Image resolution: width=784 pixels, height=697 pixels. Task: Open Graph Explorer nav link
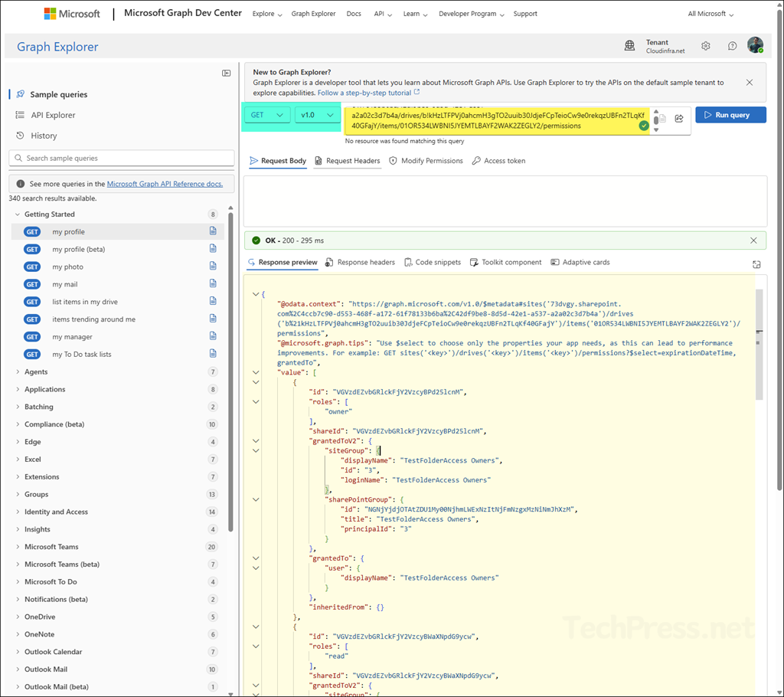(x=313, y=14)
